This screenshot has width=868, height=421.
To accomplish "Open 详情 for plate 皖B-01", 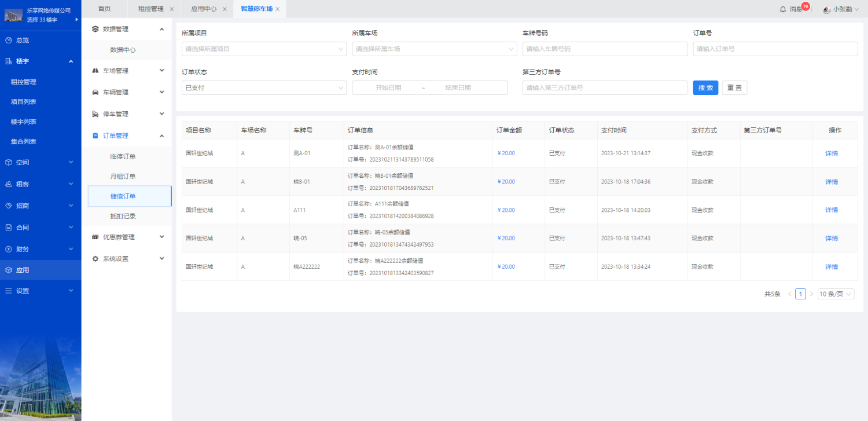I will (832, 182).
